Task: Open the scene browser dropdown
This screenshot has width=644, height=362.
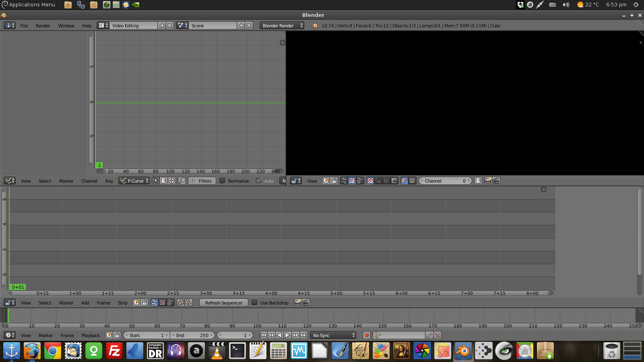Action: click(x=182, y=25)
